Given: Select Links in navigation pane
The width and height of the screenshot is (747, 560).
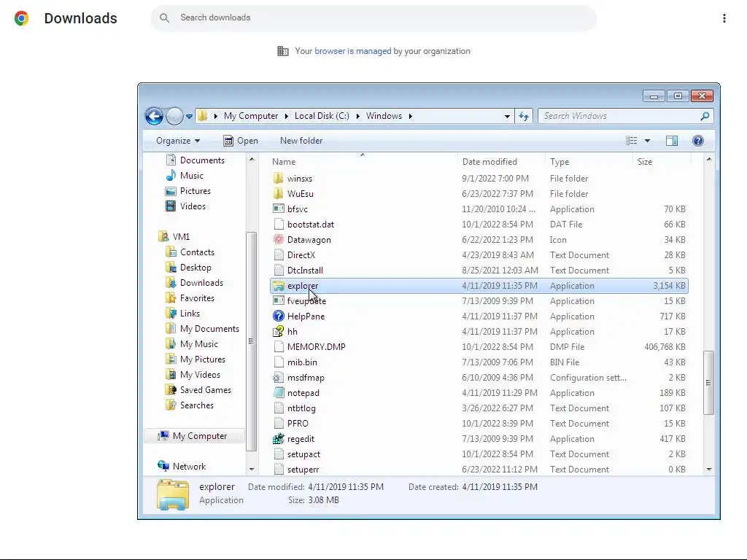Looking at the screenshot, I should point(182,313).
